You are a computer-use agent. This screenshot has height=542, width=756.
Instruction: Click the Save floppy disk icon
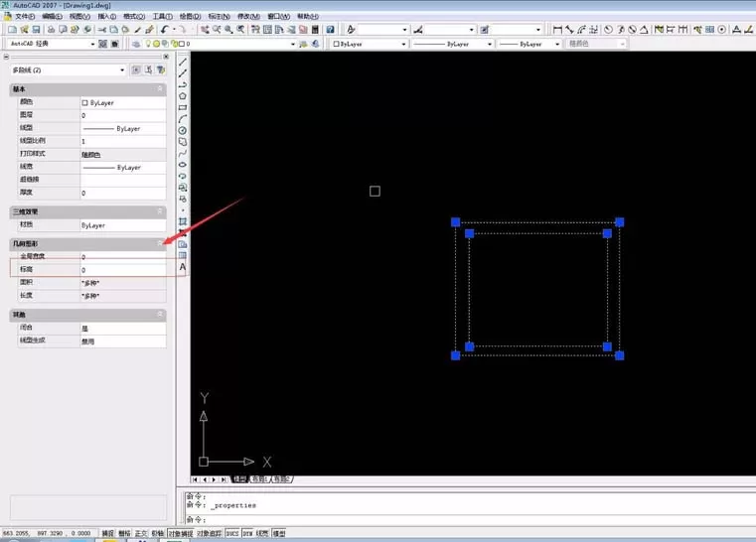(x=36, y=30)
